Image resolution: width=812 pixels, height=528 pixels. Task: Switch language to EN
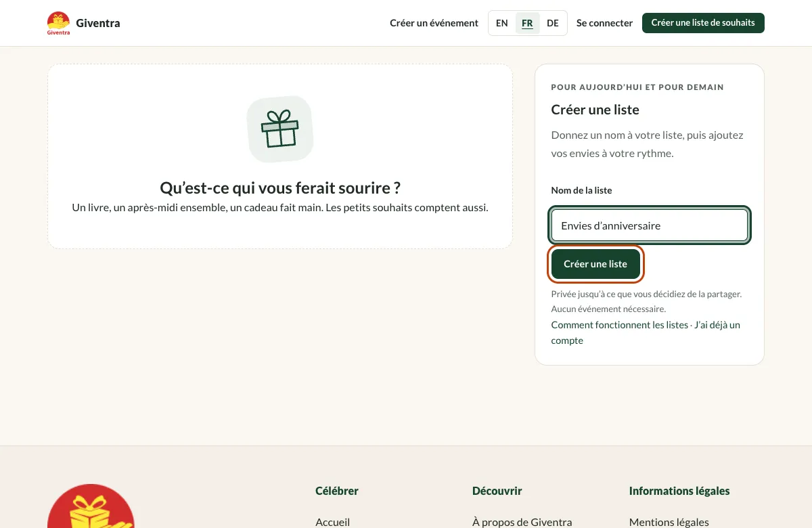click(x=502, y=23)
